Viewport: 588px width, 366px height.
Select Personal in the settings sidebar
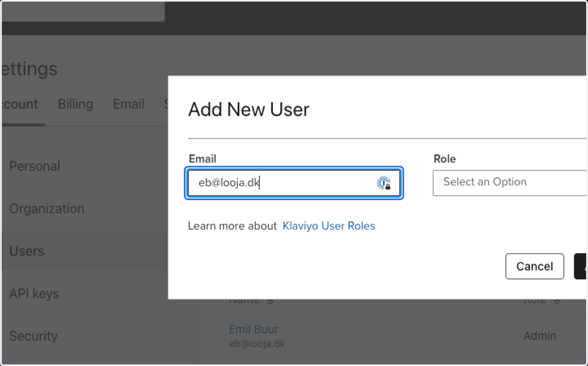[35, 166]
